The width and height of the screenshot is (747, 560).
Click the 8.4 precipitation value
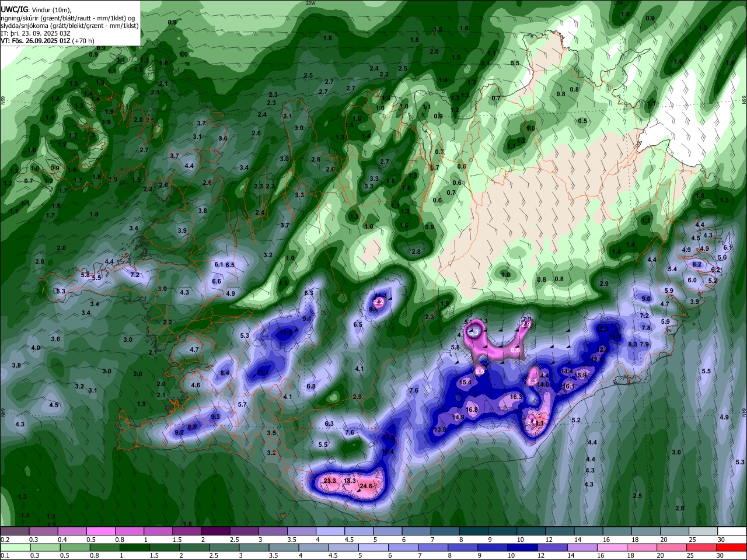pos(225,373)
